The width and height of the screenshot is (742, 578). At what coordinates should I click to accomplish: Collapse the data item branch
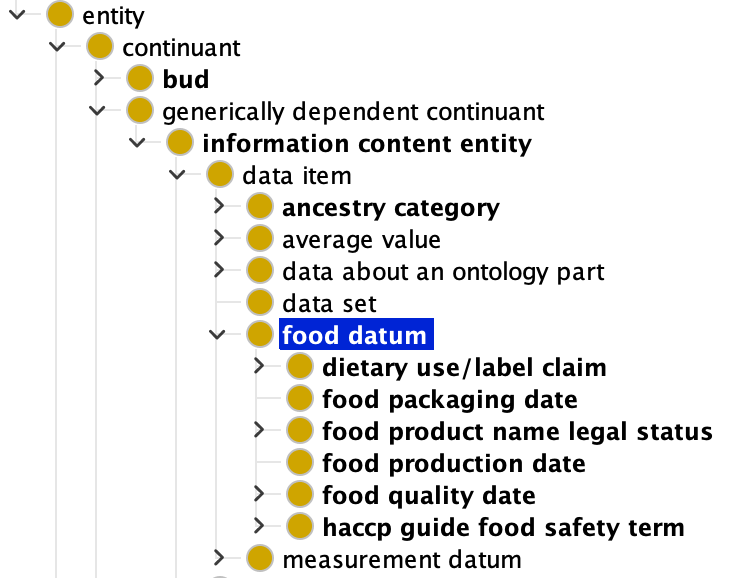[177, 175]
